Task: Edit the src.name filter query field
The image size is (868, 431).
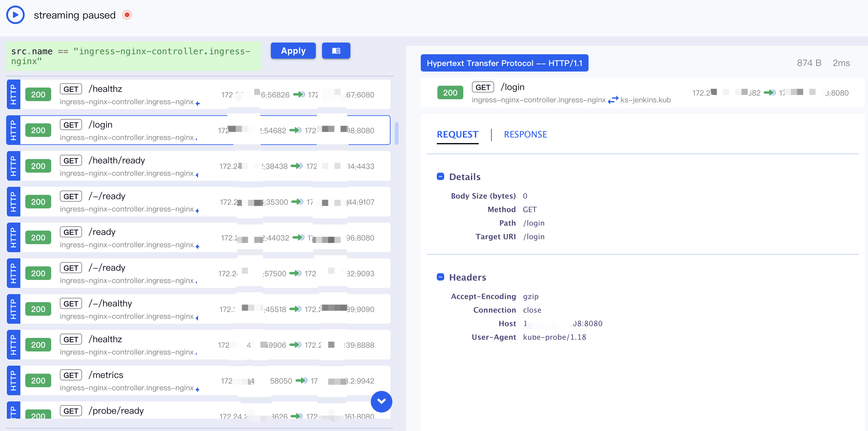Action: click(134, 56)
